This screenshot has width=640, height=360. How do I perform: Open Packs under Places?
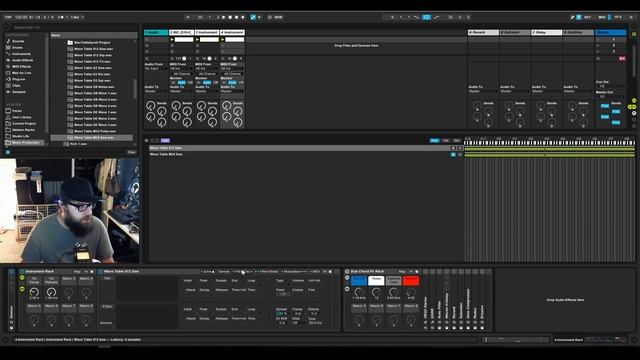(17, 111)
